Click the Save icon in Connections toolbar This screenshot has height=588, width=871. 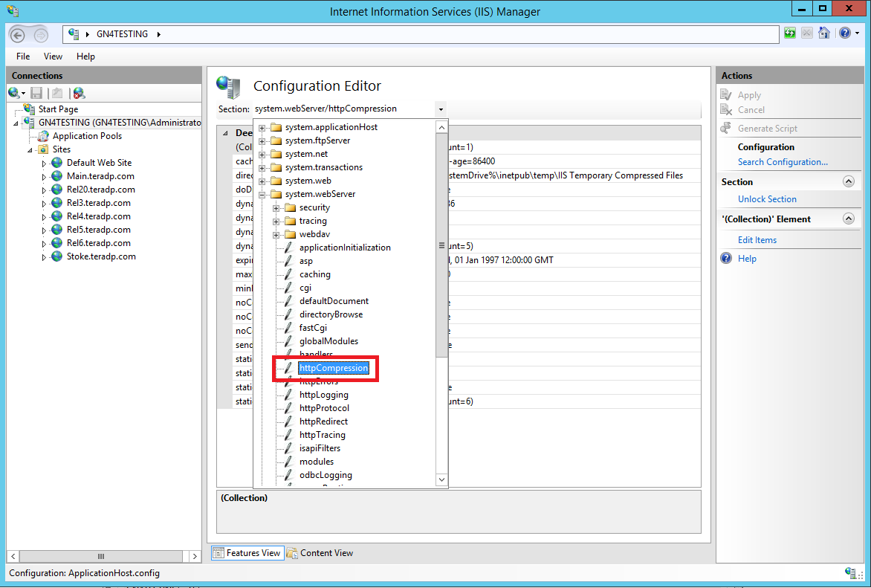click(36, 93)
